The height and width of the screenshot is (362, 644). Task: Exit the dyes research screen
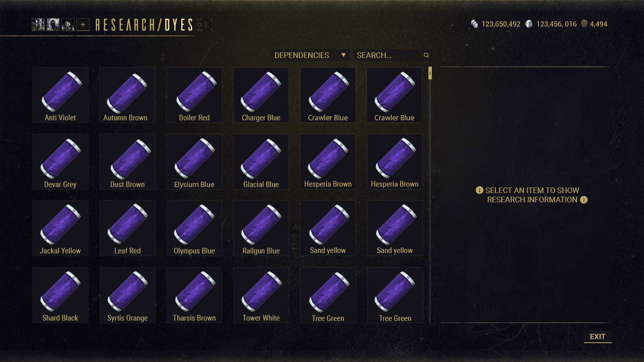pyautogui.click(x=598, y=337)
